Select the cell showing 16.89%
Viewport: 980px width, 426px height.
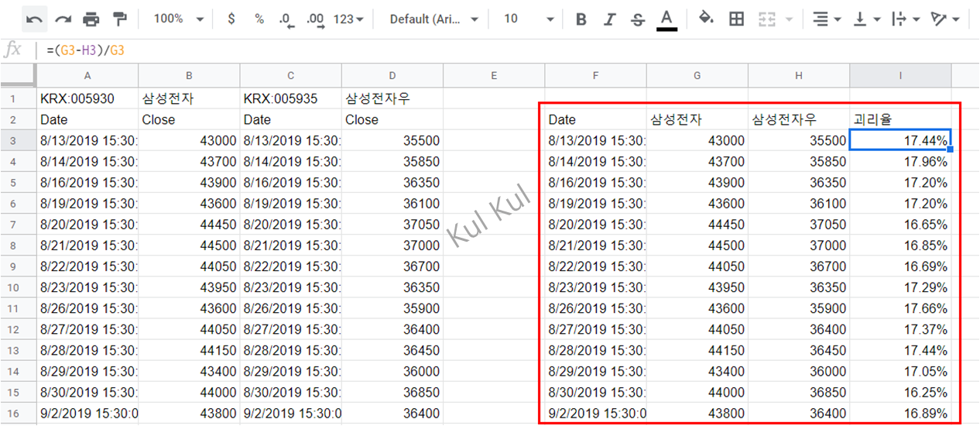tap(900, 413)
